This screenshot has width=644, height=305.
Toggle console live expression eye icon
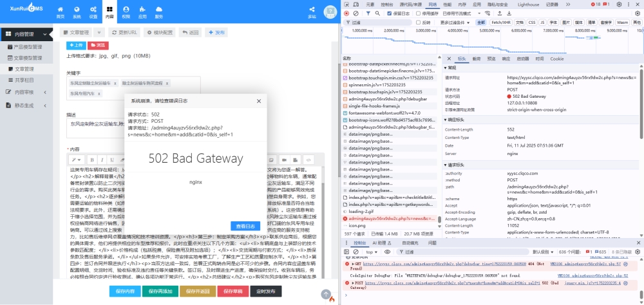(x=387, y=252)
